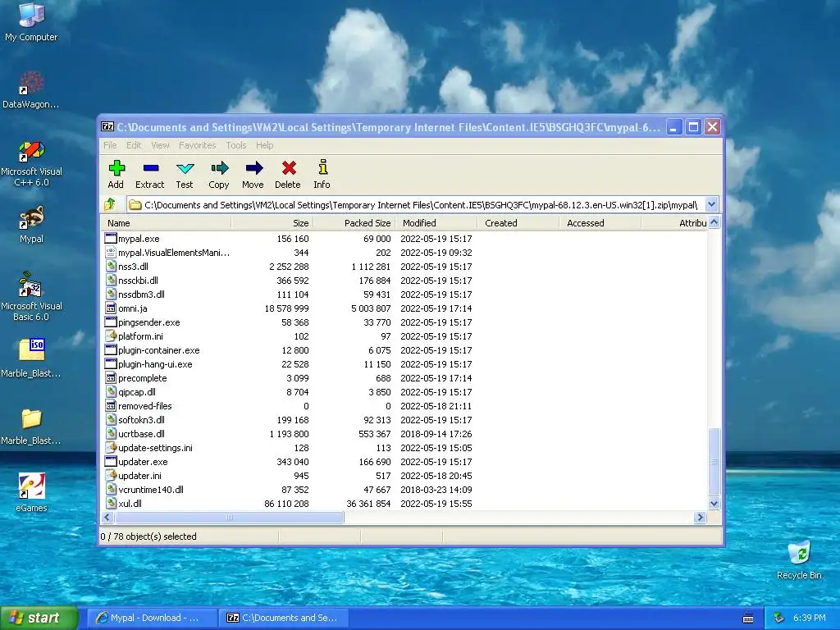Click the vertical scrollbar down arrow

click(714, 503)
